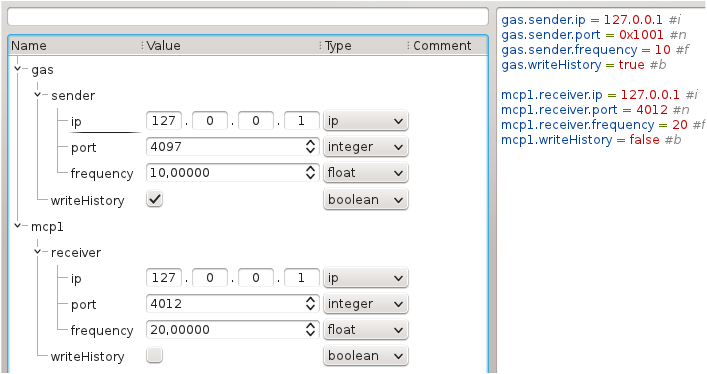Open type dropdown for gas sender ip
The width and height of the screenshot is (707, 374).
(366, 121)
